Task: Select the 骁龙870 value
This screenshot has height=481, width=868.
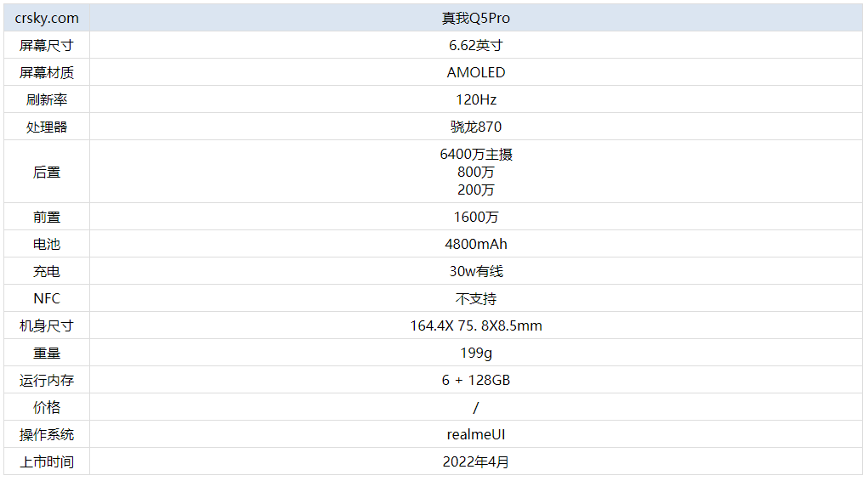Action: coord(475,127)
